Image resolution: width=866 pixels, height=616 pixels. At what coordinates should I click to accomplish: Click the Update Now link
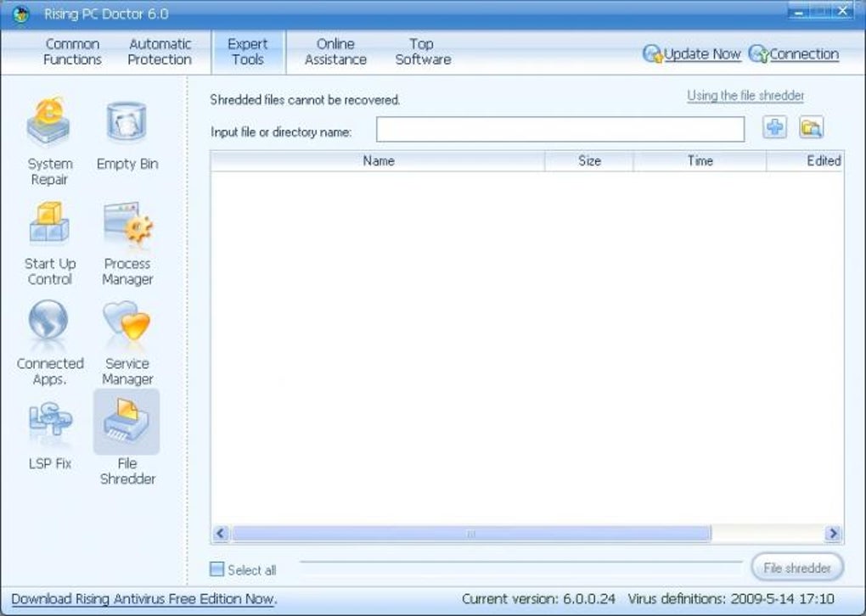tap(703, 53)
